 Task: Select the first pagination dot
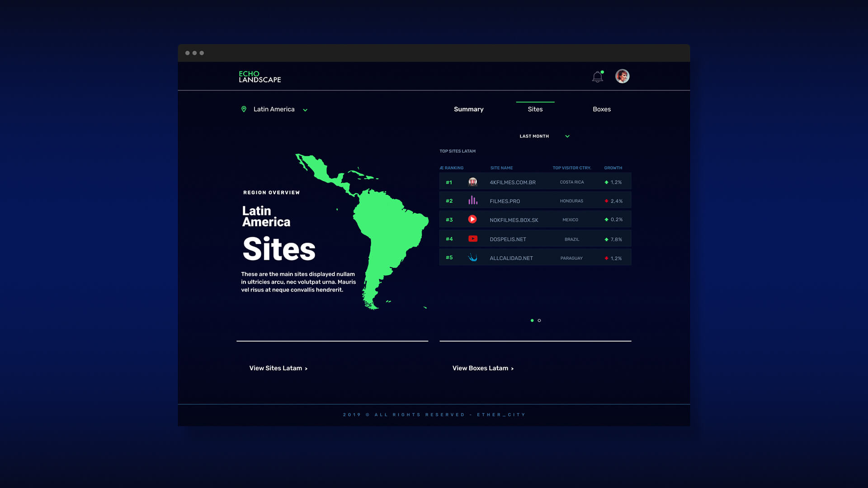(x=532, y=320)
